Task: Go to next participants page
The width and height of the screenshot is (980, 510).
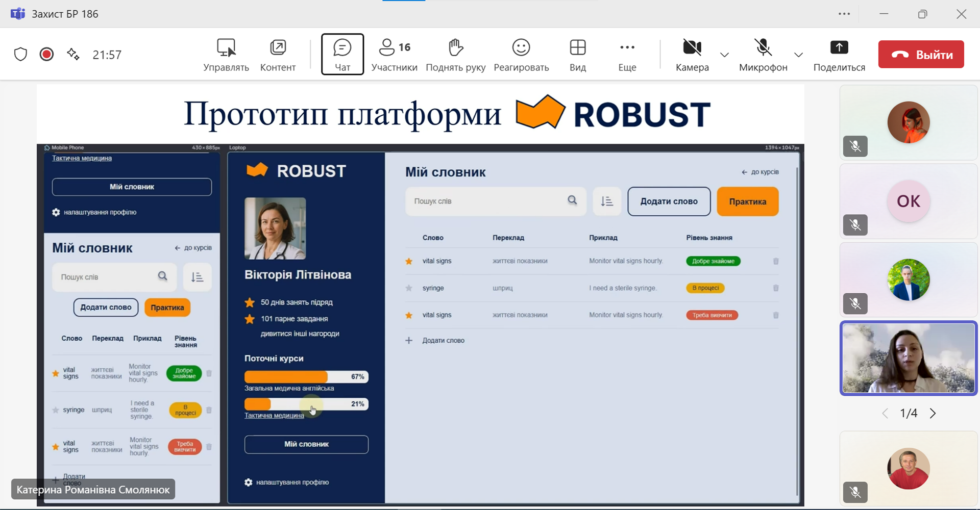Action: click(x=933, y=413)
